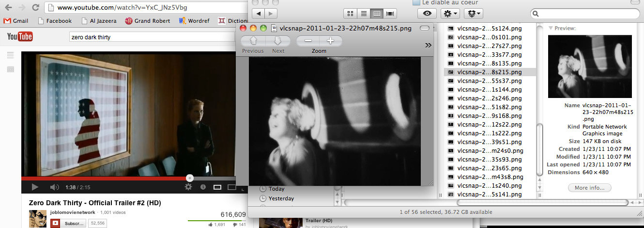Click the Watch Later clock icon
This screenshot has width=644, height=228.
coord(203,187)
